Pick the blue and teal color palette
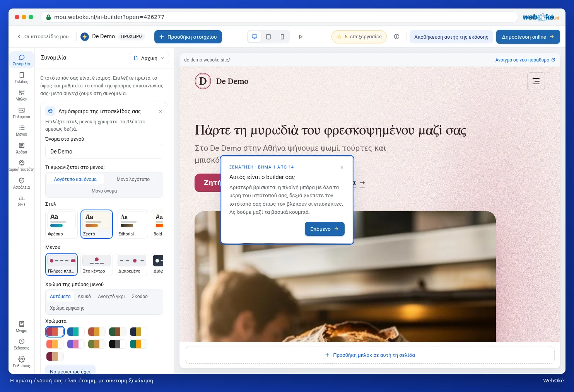The height and width of the screenshot is (392, 574). point(75,332)
